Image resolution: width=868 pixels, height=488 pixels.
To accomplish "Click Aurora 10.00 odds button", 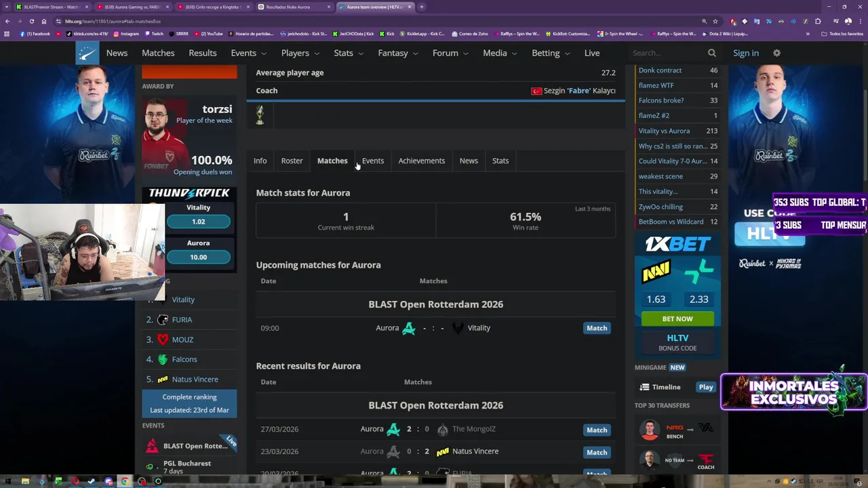I will coord(198,257).
